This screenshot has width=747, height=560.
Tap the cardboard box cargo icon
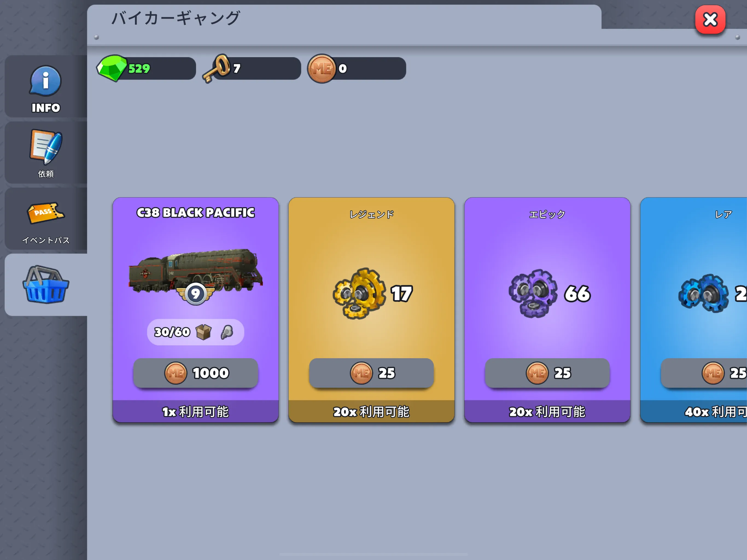coord(204,332)
